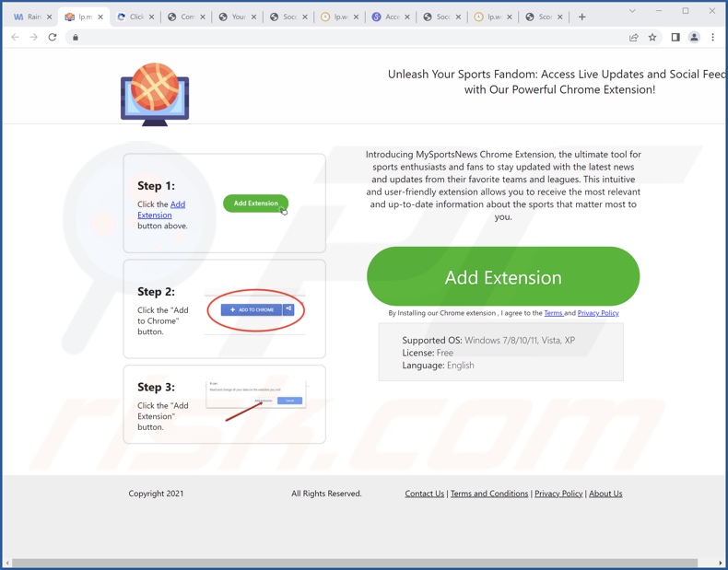
Task: Open the Terms and Conditions footer link
Action: pos(489,494)
